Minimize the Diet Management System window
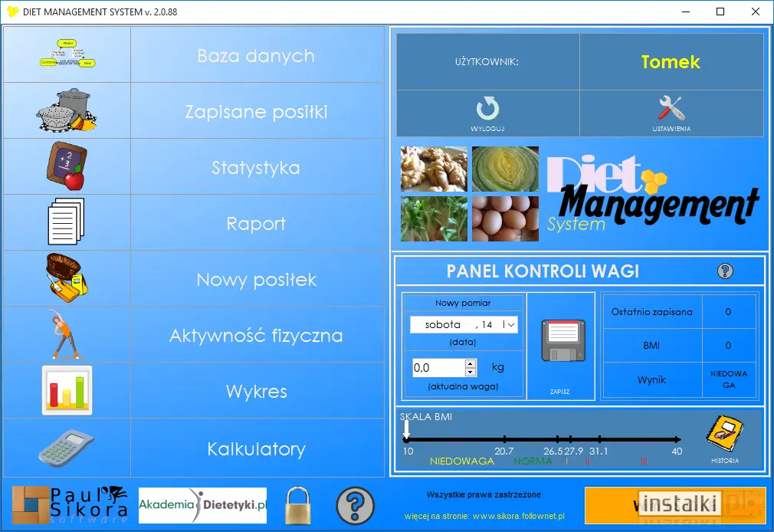Screen dimensions: 774x532 pyautogui.click(x=686, y=11)
